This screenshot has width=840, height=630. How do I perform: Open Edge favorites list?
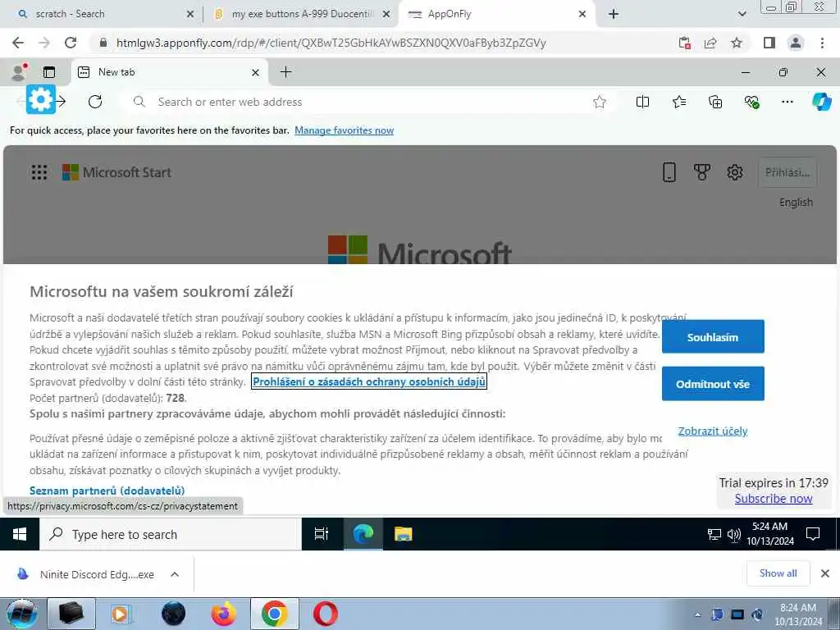(x=678, y=102)
